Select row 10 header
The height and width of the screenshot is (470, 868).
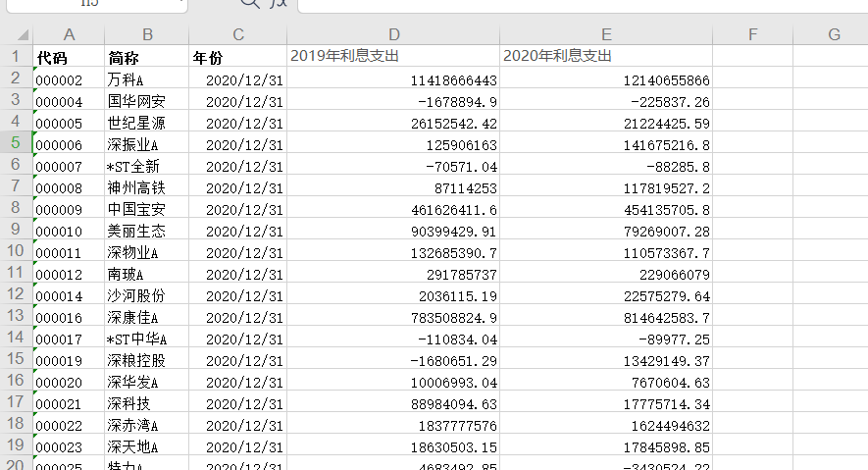(x=16, y=250)
